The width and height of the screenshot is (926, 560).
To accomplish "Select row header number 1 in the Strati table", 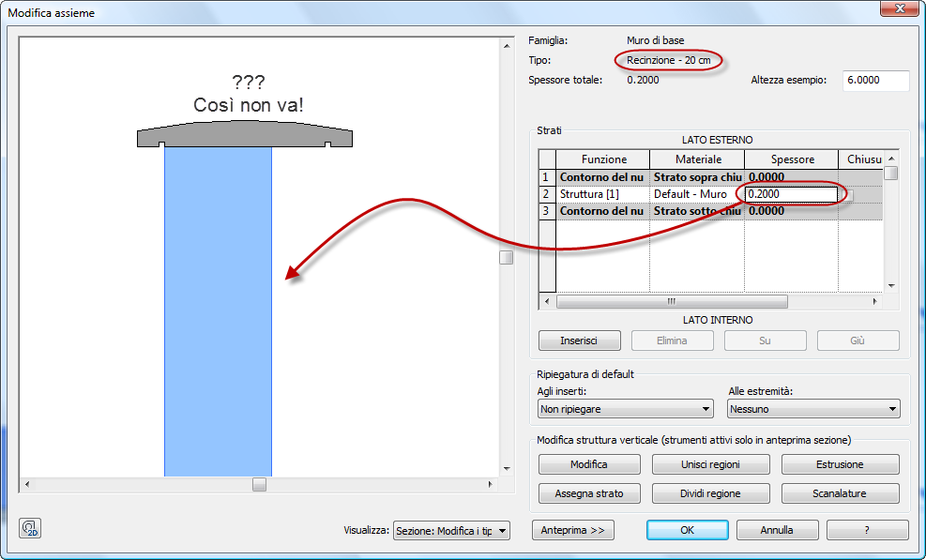I will coord(547,177).
